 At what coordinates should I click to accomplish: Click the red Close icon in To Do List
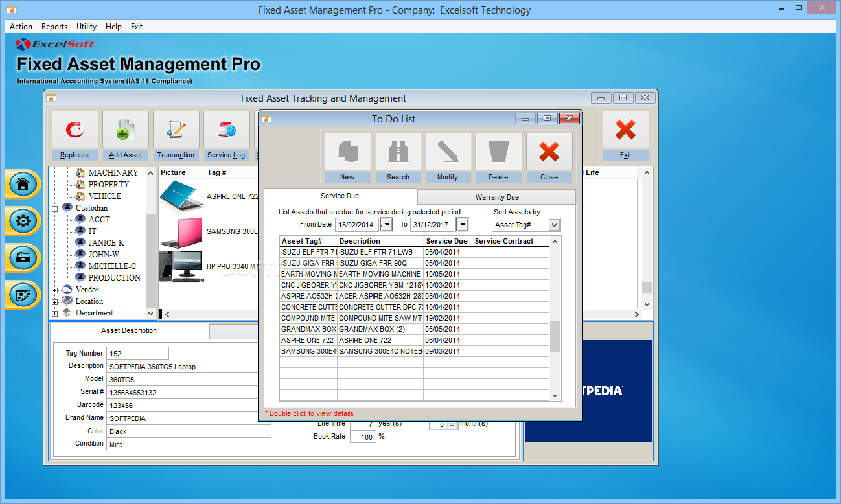click(549, 152)
